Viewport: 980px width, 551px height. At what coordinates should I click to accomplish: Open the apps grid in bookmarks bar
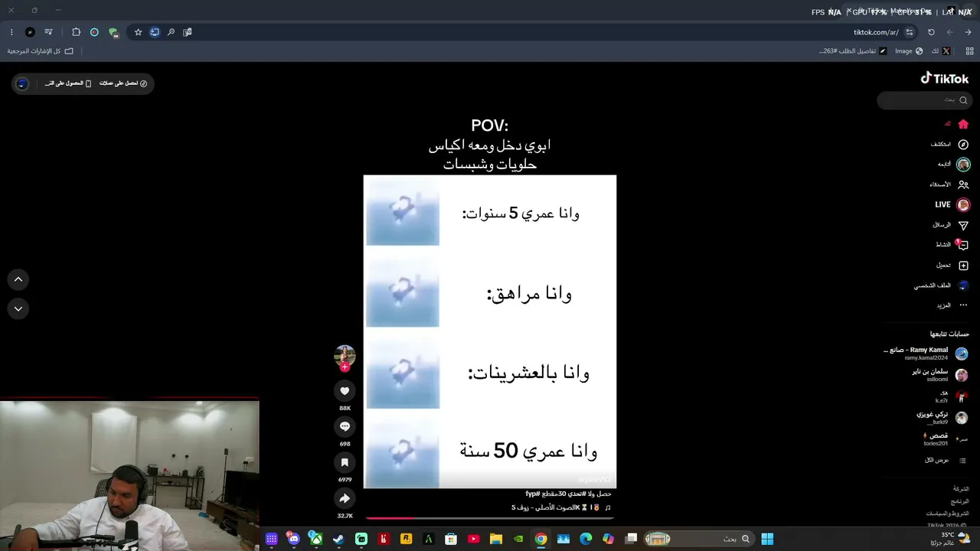(x=970, y=51)
